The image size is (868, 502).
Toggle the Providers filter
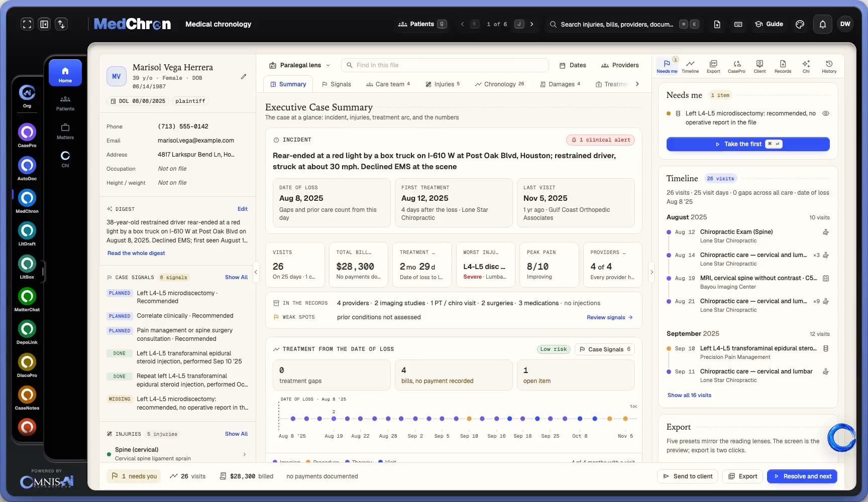pyautogui.click(x=620, y=65)
